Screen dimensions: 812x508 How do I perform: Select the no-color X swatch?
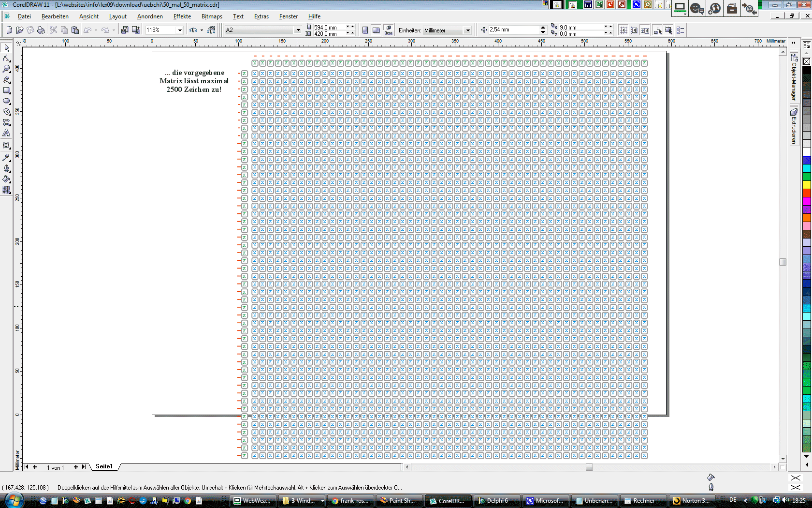pos(807,61)
